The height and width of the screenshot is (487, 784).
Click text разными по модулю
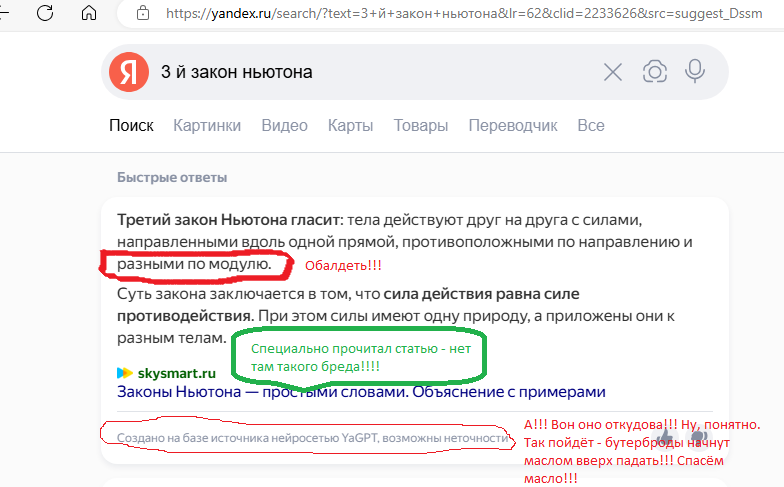tap(194, 264)
